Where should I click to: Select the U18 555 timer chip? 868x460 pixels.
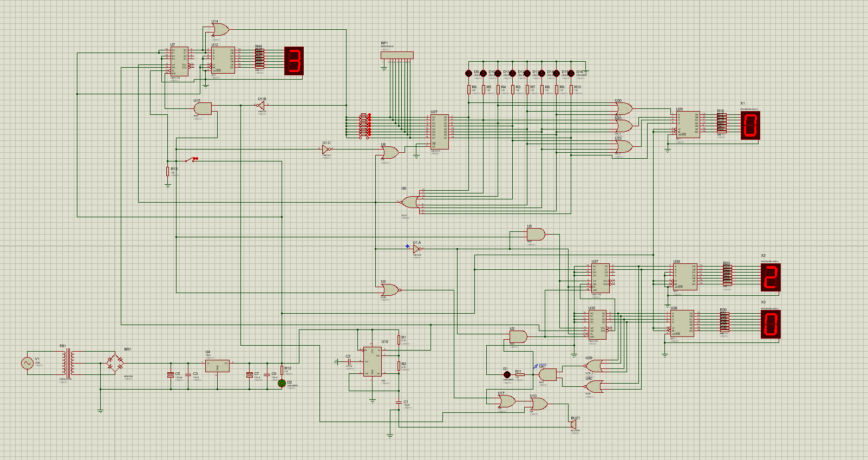coord(373,361)
